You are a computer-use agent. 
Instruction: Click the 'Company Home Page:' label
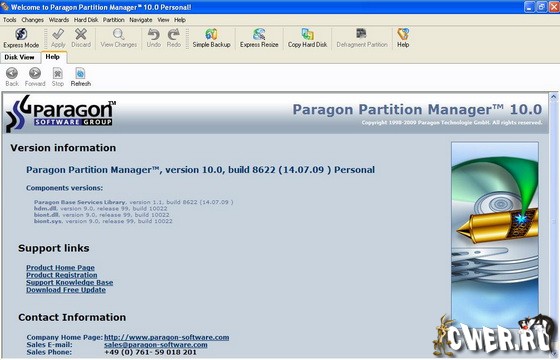pyautogui.click(x=64, y=337)
